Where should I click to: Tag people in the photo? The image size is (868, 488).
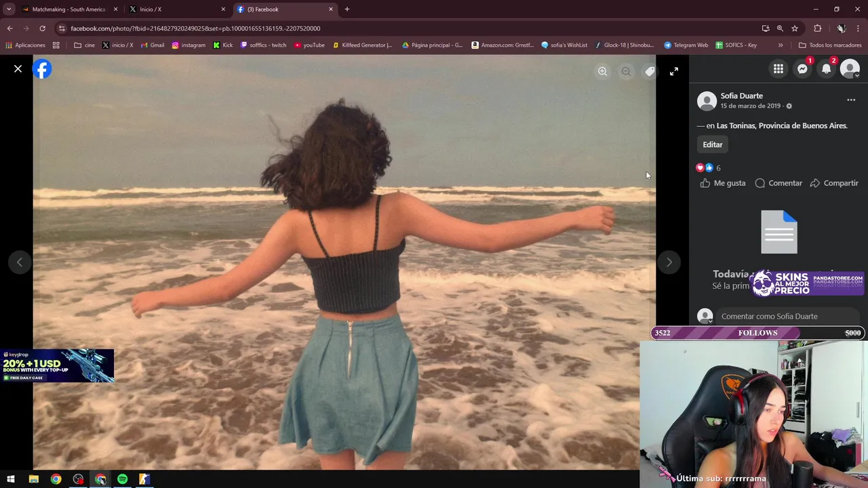(650, 71)
